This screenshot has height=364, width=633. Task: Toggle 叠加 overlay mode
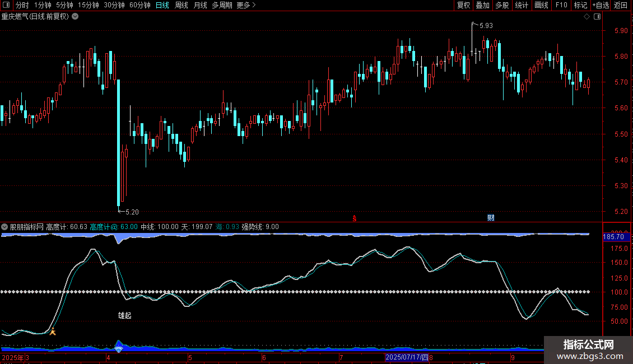pos(482,5)
